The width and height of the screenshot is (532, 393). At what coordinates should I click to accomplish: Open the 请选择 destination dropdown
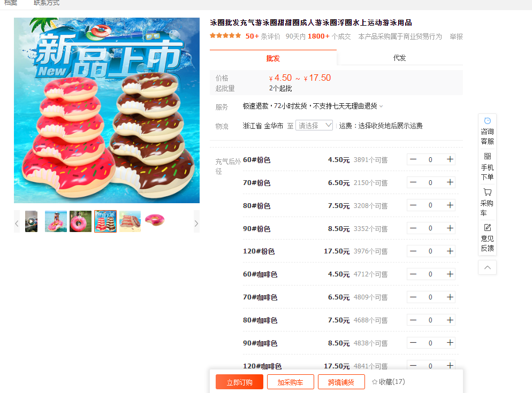click(314, 126)
